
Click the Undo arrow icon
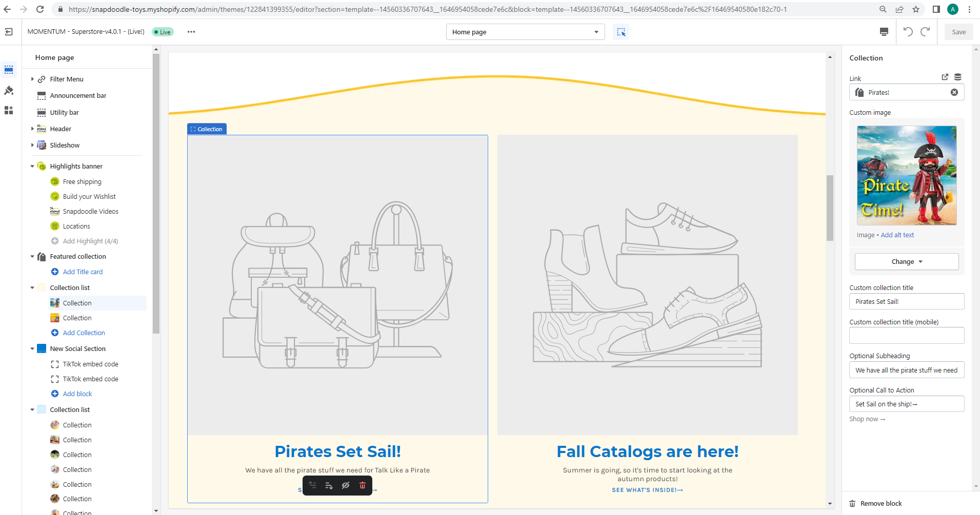click(x=908, y=32)
